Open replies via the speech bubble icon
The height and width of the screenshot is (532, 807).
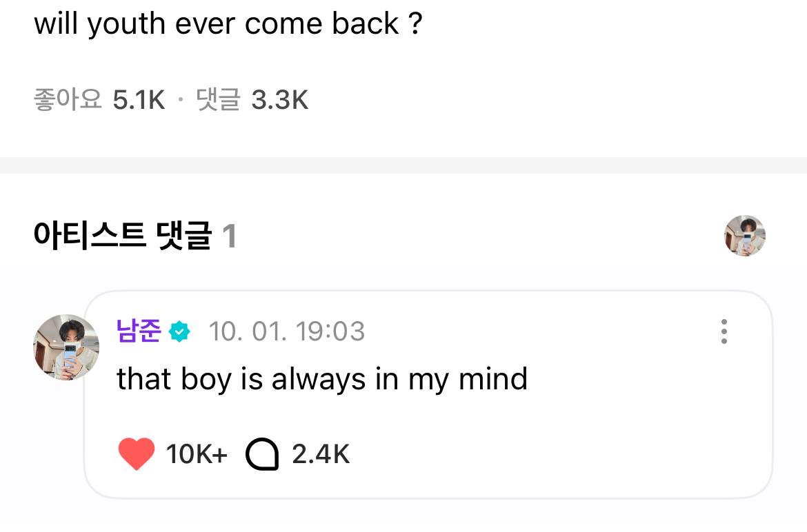262,455
